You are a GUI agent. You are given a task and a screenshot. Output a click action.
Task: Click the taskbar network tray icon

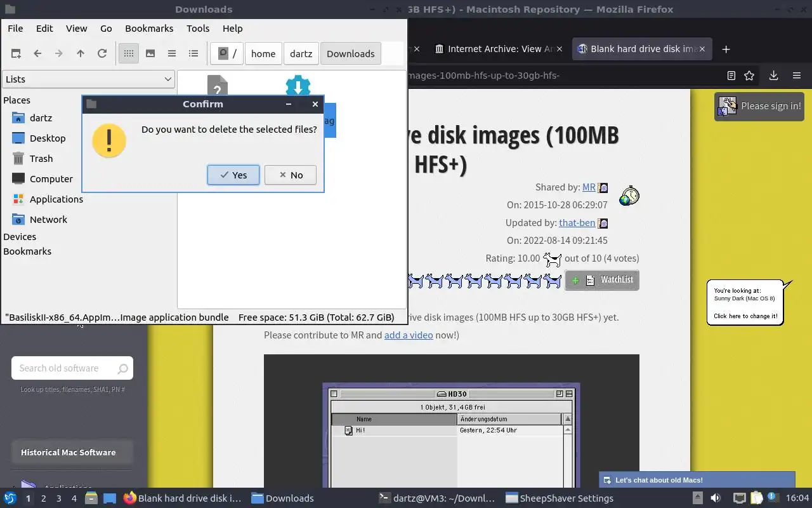[x=739, y=498]
